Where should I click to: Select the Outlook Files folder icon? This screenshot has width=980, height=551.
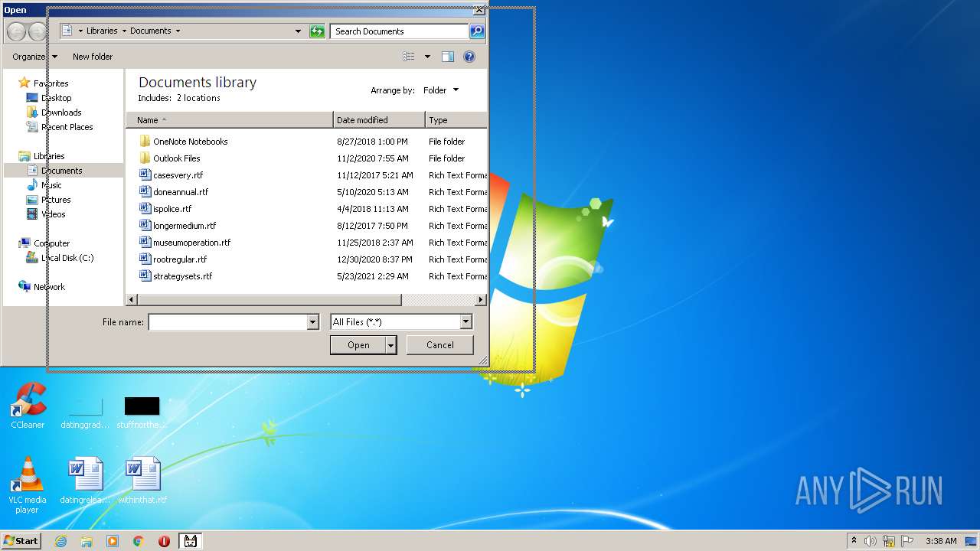[x=145, y=158]
